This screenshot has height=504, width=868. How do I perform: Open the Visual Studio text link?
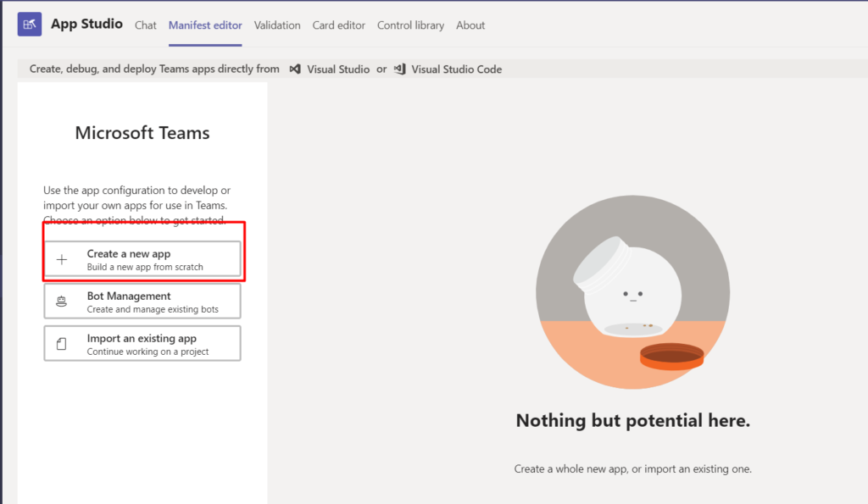pos(338,69)
